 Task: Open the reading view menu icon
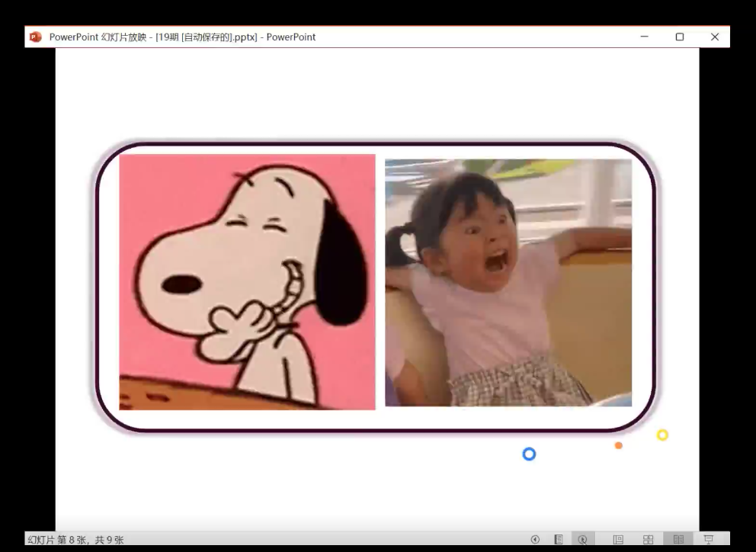(559, 539)
